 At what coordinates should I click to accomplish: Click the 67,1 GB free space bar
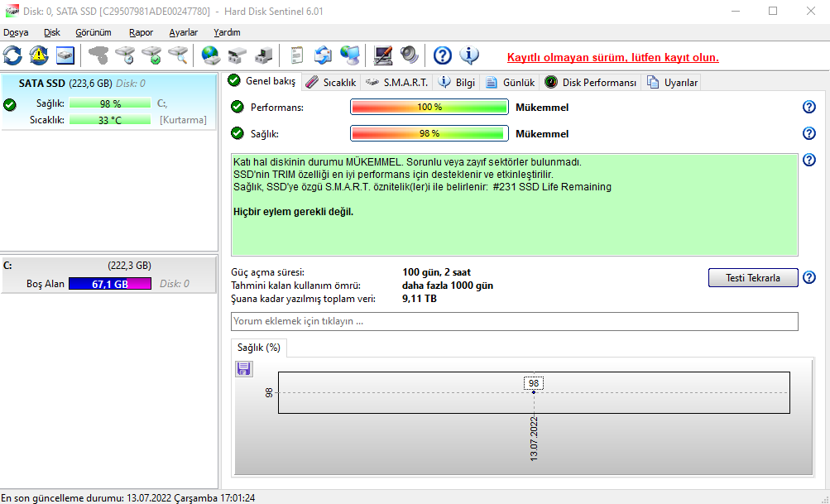(110, 284)
